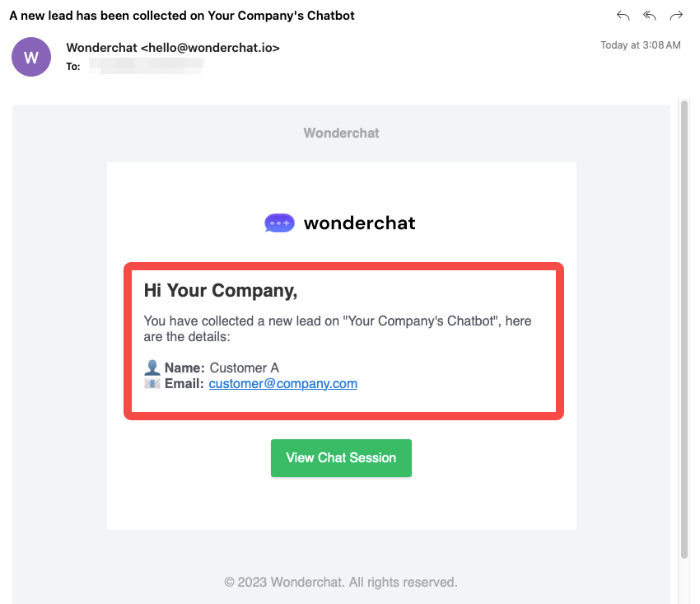
Task: Click the 2023 Wonderchat copyright footer
Action: [341, 582]
